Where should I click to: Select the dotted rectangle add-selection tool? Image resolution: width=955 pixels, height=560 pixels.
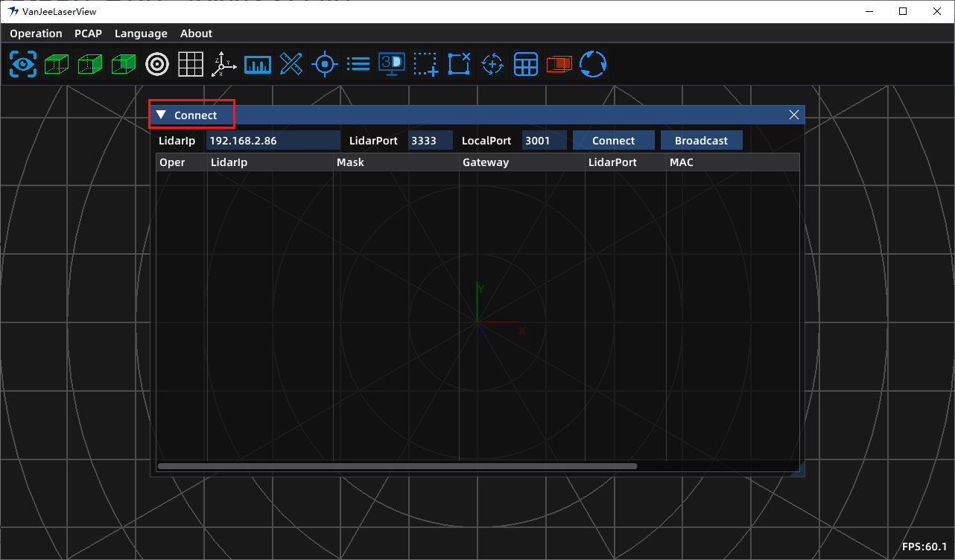(x=425, y=64)
